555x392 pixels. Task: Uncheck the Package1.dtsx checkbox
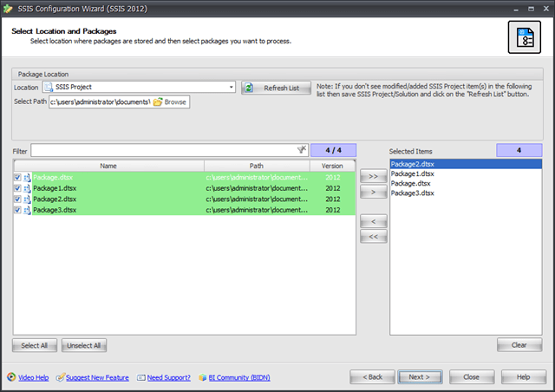coord(17,188)
